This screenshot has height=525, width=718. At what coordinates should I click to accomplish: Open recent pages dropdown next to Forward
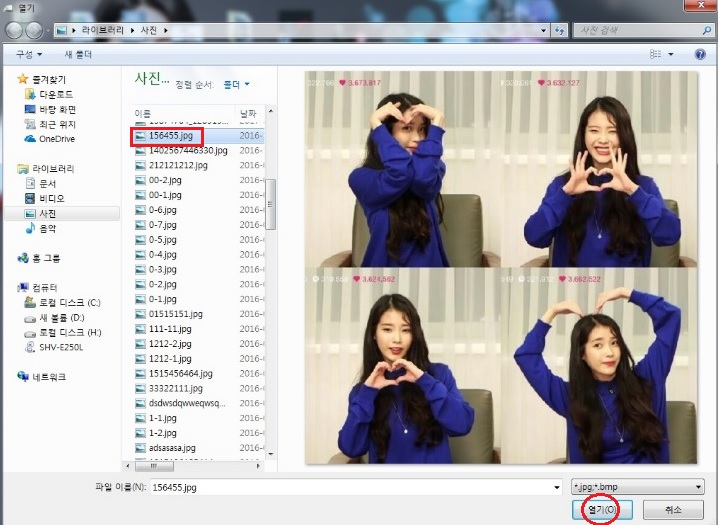[48, 31]
